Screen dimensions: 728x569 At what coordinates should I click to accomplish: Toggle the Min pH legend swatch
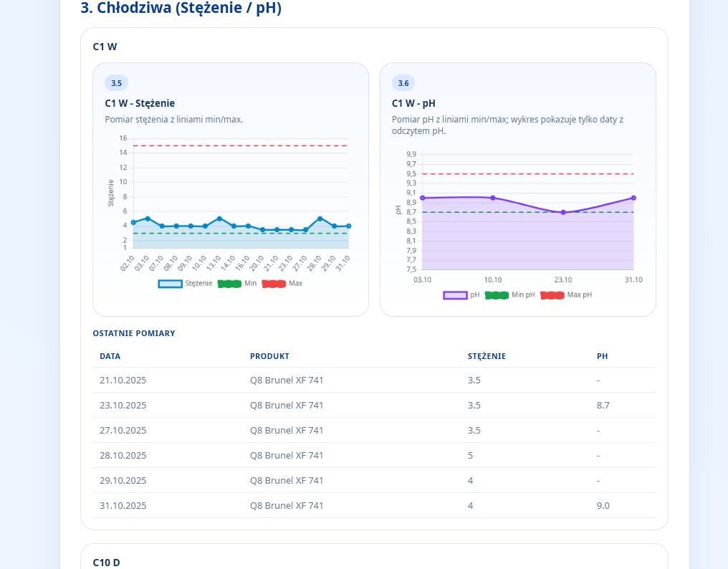(x=497, y=295)
